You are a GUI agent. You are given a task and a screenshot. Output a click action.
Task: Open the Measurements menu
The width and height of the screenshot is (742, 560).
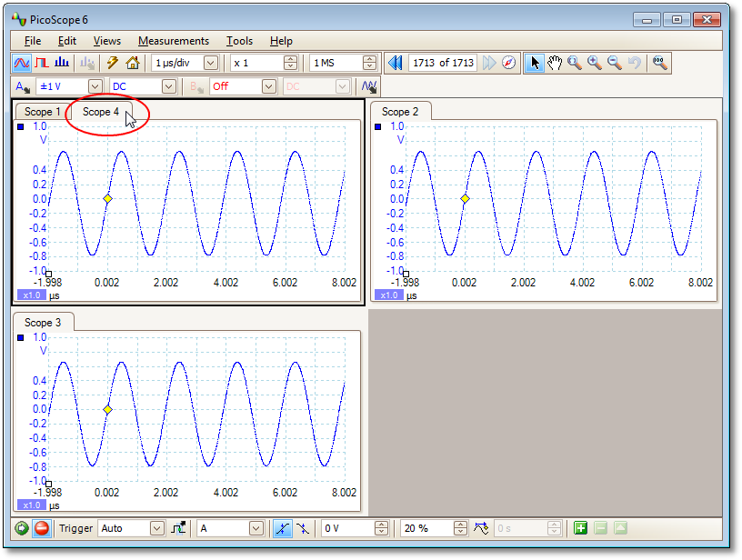click(x=173, y=41)
